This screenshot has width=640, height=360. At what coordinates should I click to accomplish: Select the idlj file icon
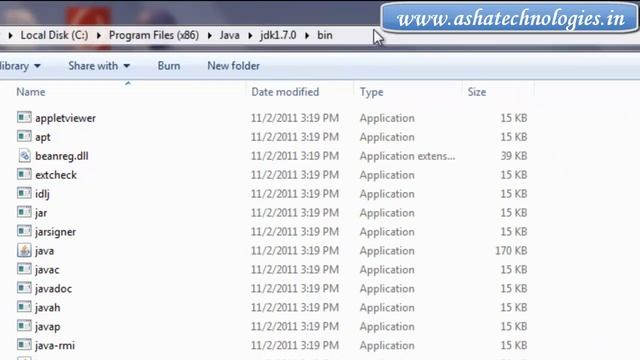(24, 193)
